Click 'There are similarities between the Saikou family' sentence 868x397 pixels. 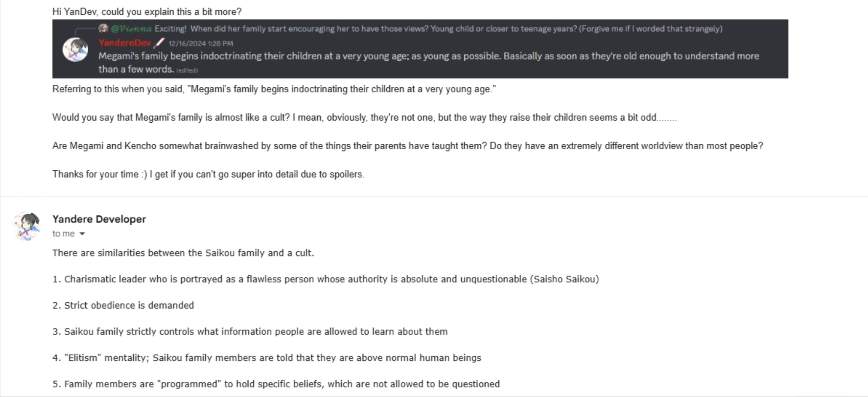coord(183,253)
